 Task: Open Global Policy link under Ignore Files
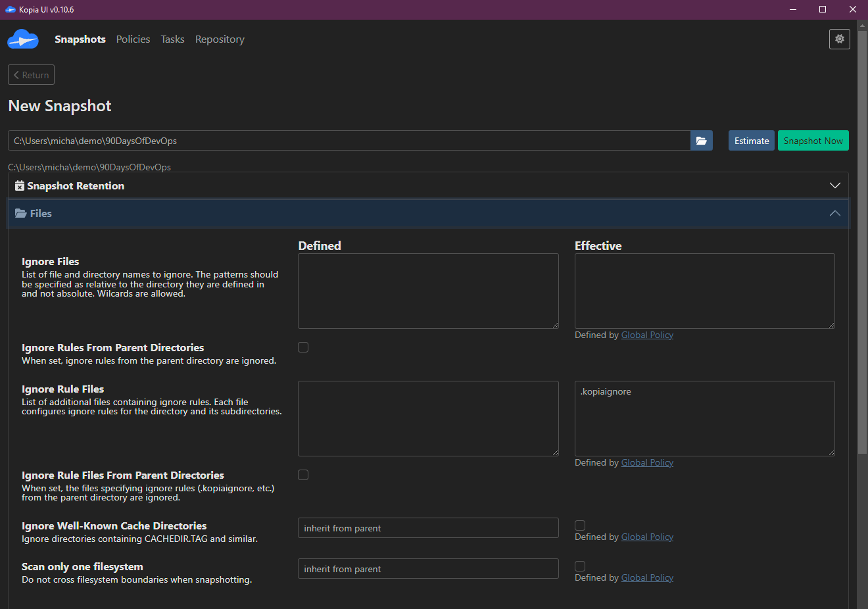click(x=647, y=335)
